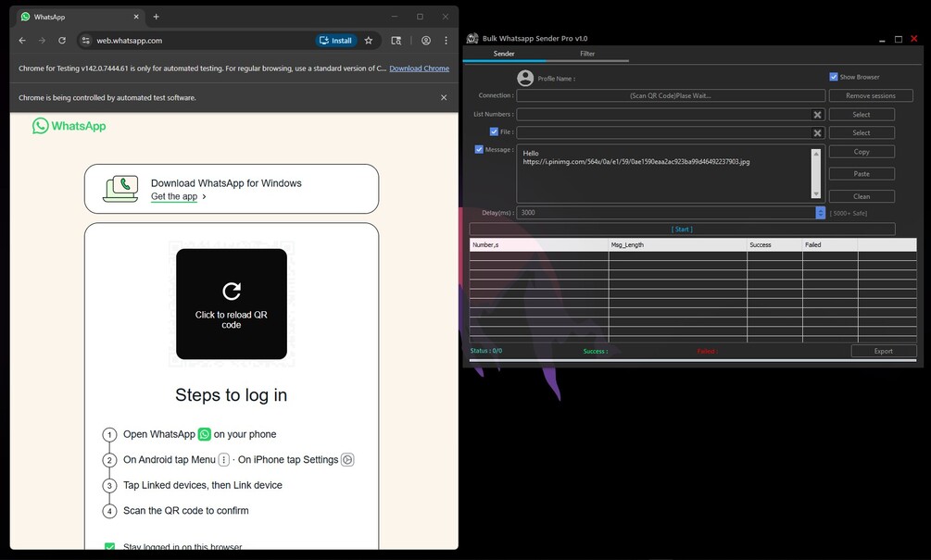Switch to the Sender tab
The width and height of the screenshot is (931, 560).
(x=504, y=54)
